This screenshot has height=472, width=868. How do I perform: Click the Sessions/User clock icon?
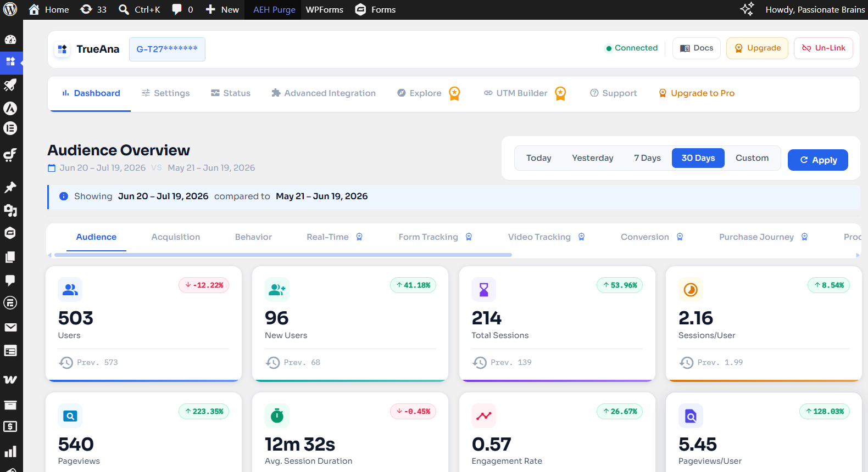(x=691, y=289)
